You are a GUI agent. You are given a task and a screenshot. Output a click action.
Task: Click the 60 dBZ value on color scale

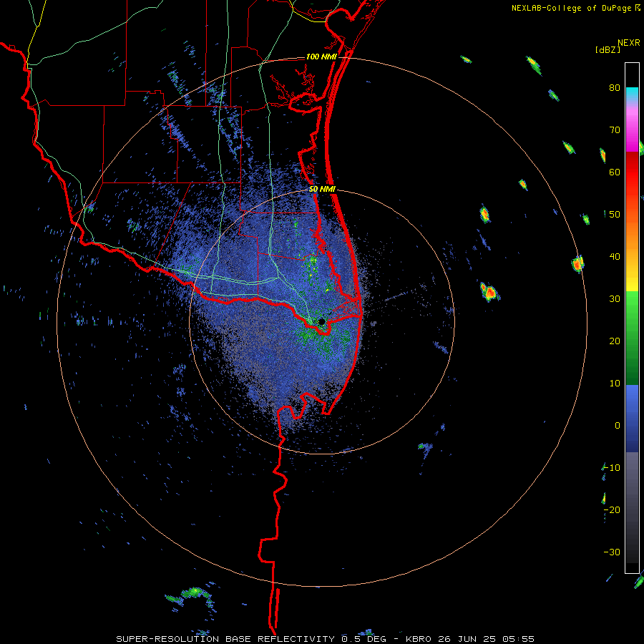[615, 172]
